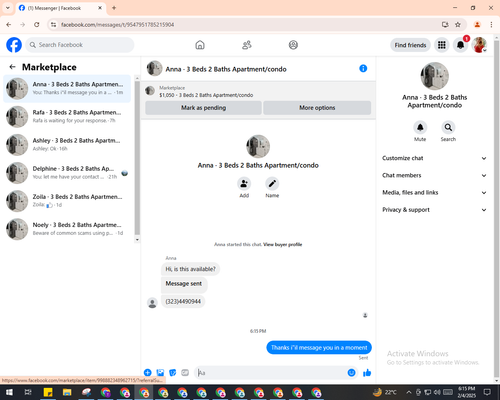500x400 pixels.
Task: Open the $1,050 Marketplace listing link
Action: 206,95
